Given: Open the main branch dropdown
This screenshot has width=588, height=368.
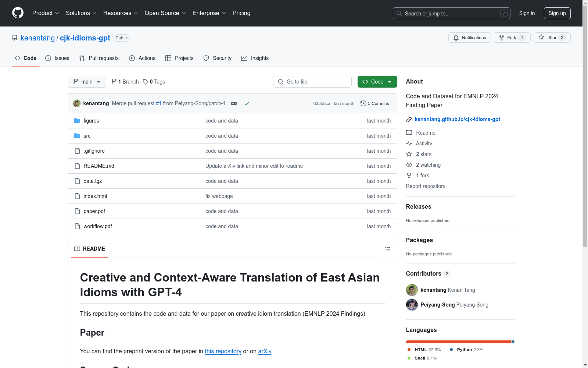Looking at the screenshot, I should 87,82.
